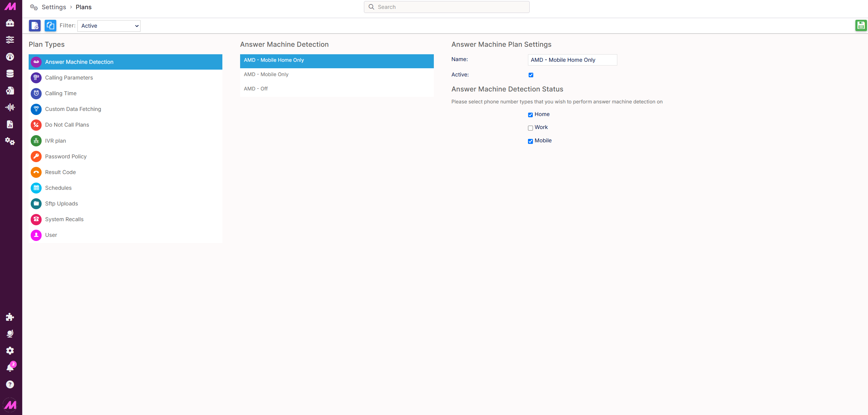Click the magnifier icon in search bar
868x415 pixels.
click(x=371, y=7)
